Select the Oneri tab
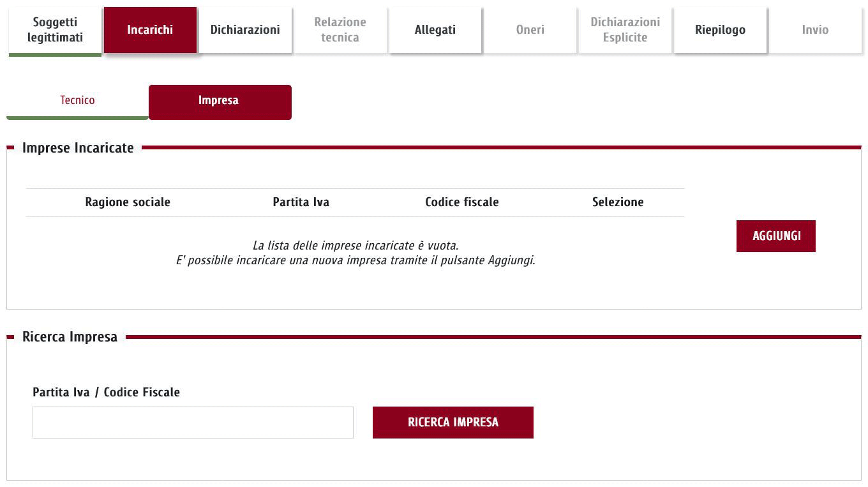This screenshot has width=868, height=487. coord(530,30)
